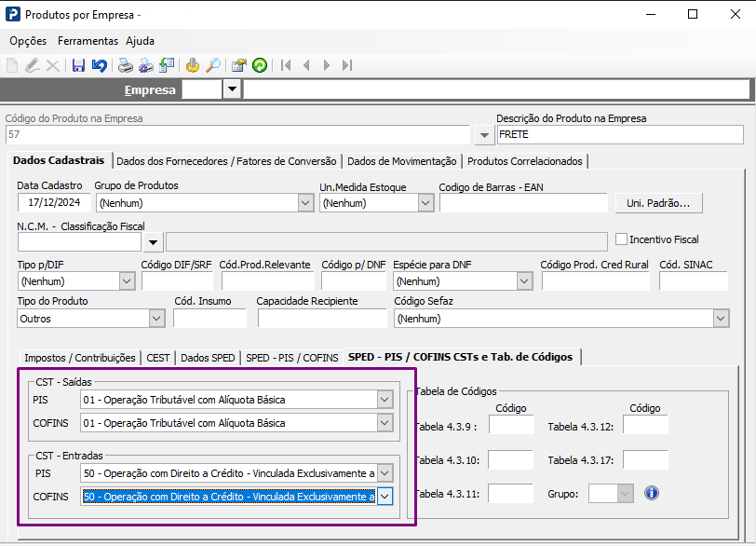Open the Dados SPED tab
The width and height of the screenshot is (756, 546).
pyautogui.click(x=208, y=358)
